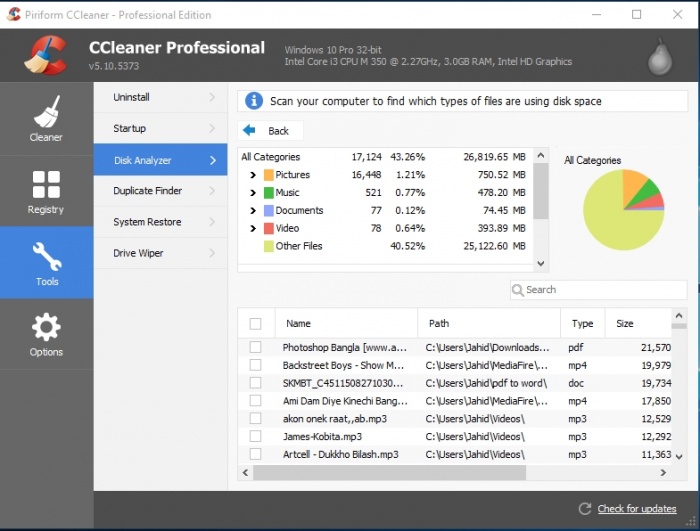Check the Ami Dam Diye Kinechi checkbox
700x531 pixels.
(x=255, y=401)
